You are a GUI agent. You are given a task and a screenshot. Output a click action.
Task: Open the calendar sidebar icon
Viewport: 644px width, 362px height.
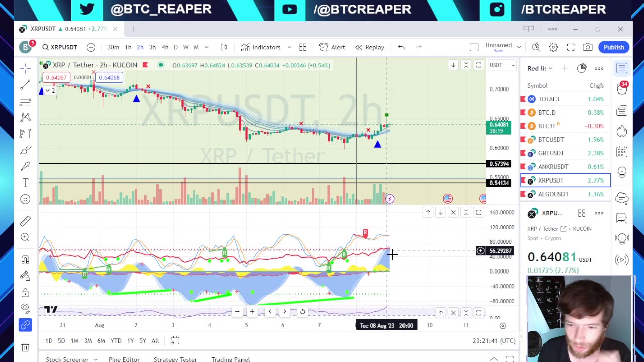pos(622,152)
